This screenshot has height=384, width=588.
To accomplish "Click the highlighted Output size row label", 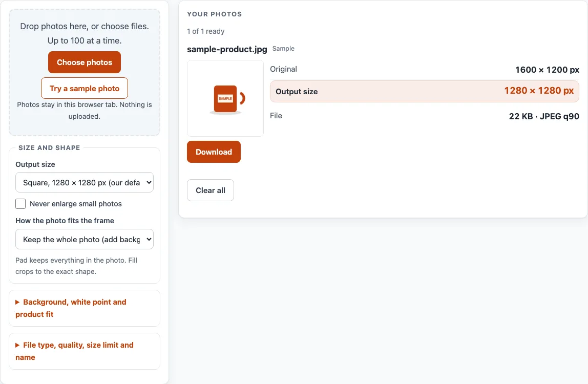I will 297,92.
